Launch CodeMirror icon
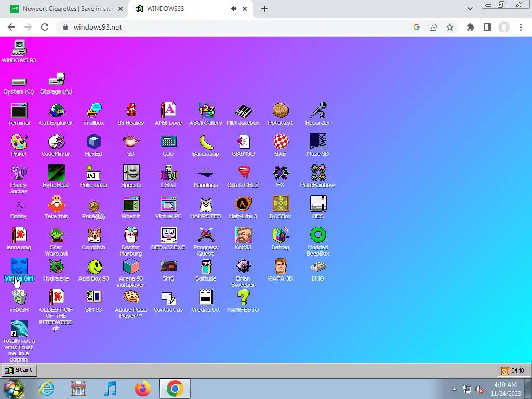The height and width of the screenshot is (399, 532). tap(56, 145)
